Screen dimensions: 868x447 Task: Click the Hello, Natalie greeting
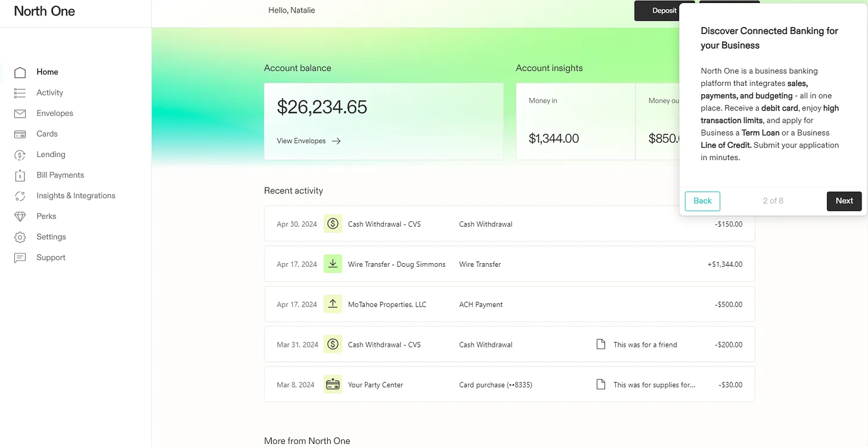pyautogui.click(x=292, y=10)
